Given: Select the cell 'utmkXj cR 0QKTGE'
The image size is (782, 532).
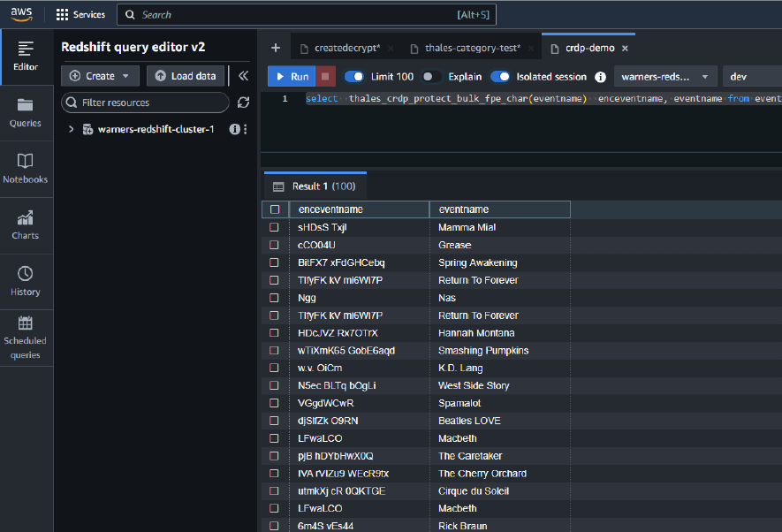Looking at the screenshot, I should pos(359,491).
